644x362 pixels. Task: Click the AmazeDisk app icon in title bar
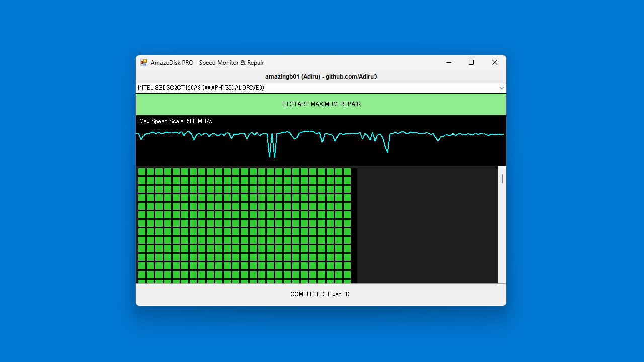pyautogui.click(x=144, y=63)
